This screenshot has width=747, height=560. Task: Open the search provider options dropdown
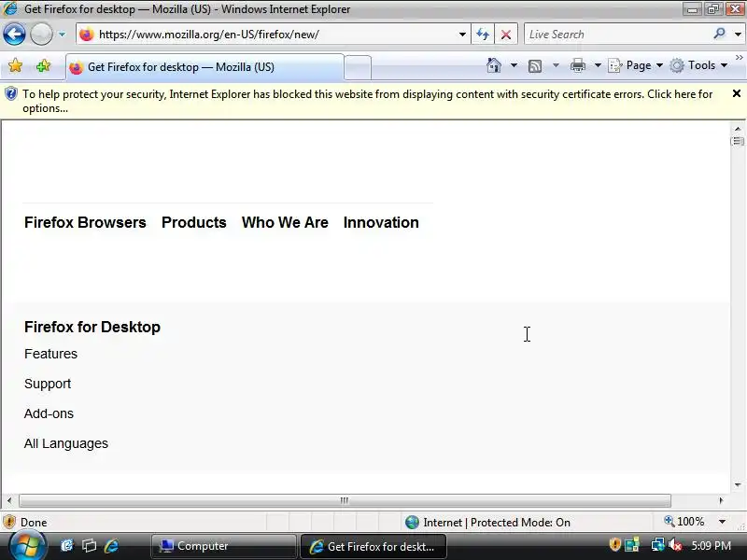[738, 35]
